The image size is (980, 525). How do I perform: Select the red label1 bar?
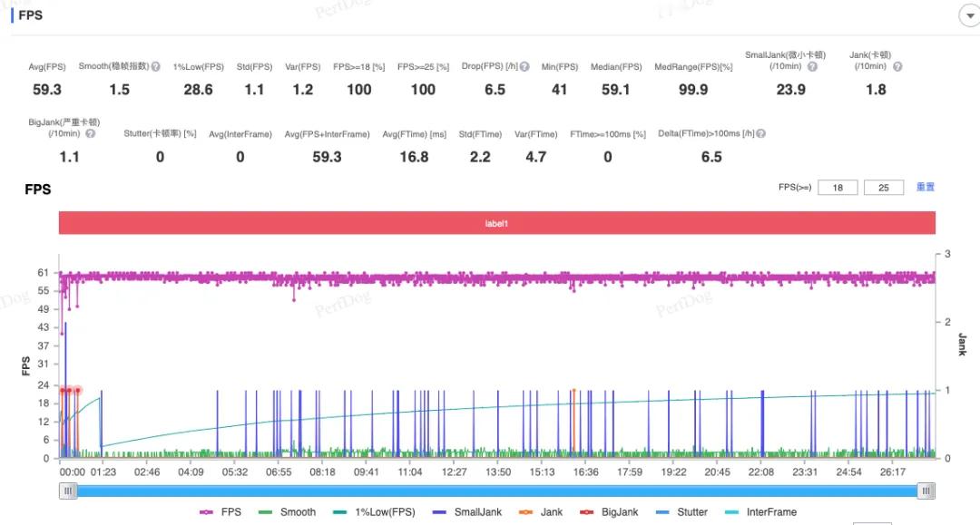[497, 223]
